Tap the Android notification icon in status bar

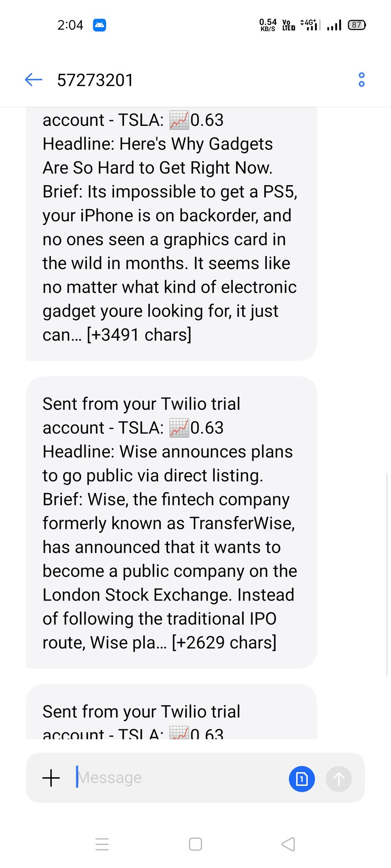point(100,25)
